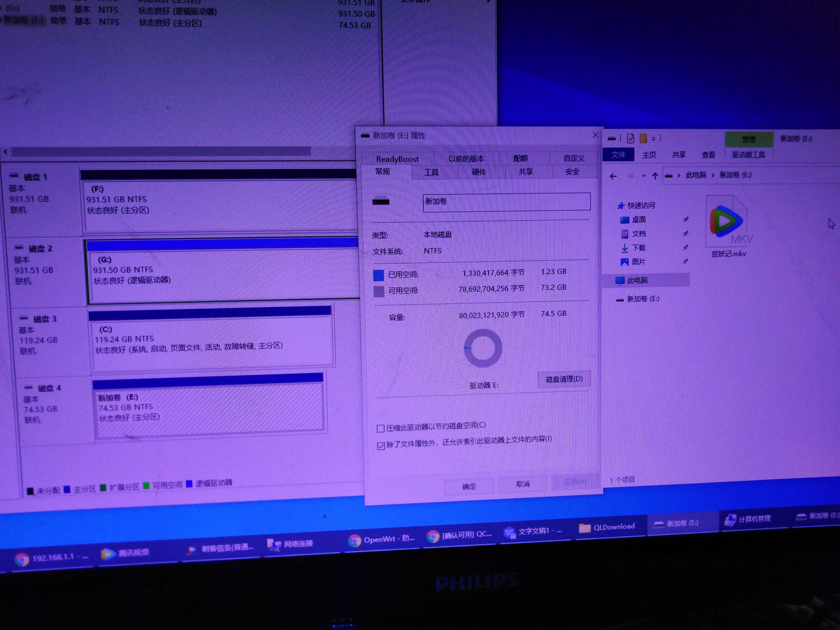Open the 查看 ribbon tab
The height and width of the screenshot is (630, 840).
[708, 155]
